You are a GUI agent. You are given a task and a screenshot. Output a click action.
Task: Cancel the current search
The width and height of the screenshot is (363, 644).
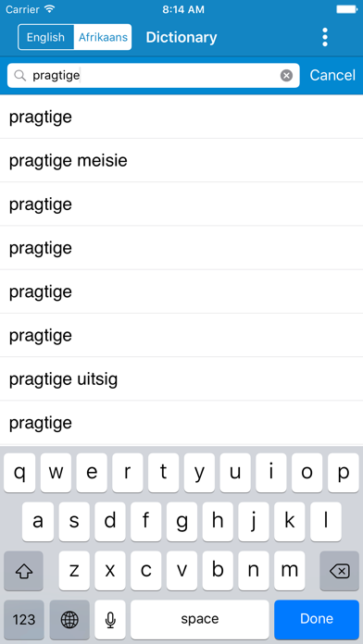point(332,75)
